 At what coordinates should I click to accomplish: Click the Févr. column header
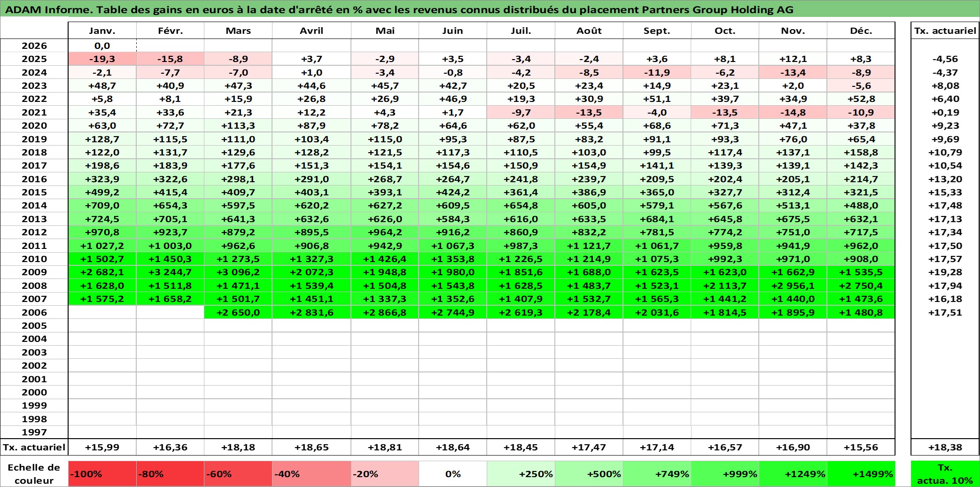pyautogui.click(x=170, y=31)
